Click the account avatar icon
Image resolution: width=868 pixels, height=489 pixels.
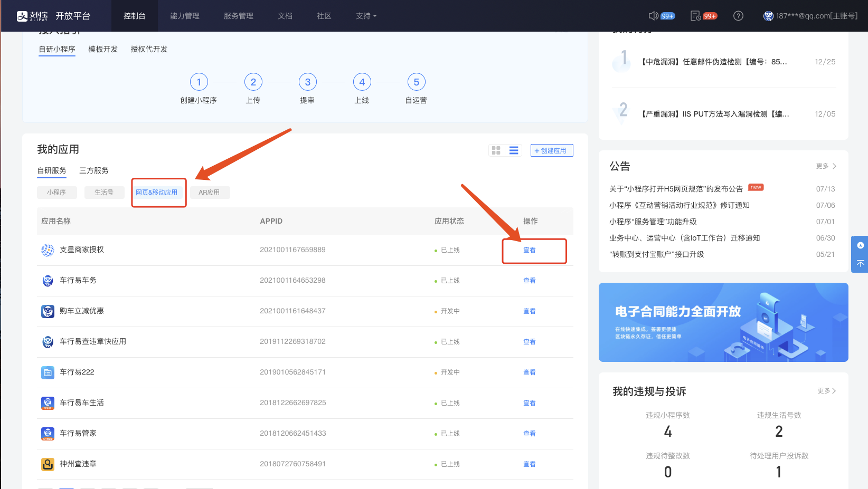pyautogui.click(x=768, y=16)
